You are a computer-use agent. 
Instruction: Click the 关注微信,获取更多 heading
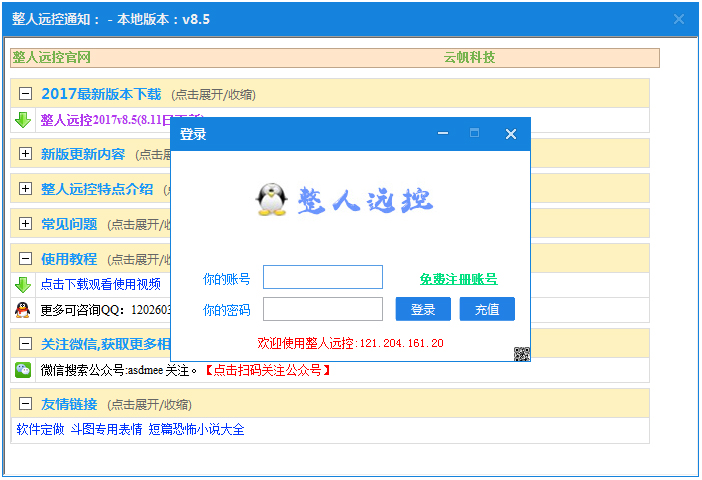106,344
